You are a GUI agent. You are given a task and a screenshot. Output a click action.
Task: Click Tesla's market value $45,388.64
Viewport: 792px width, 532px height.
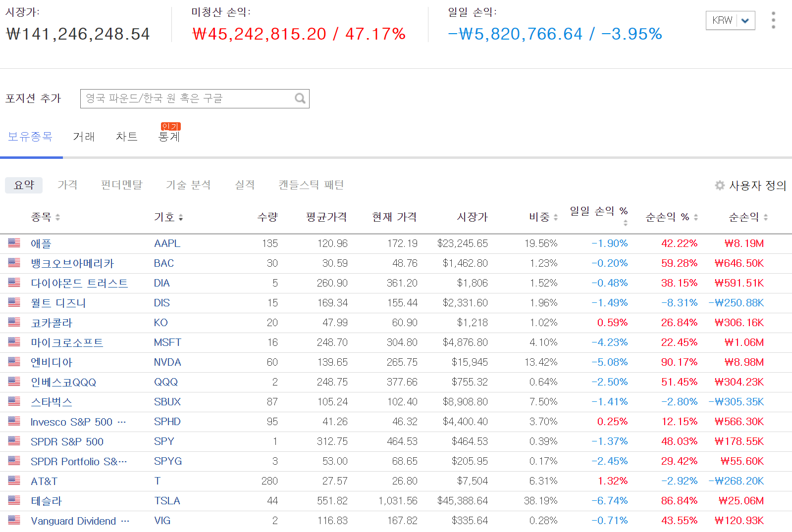pyautogui.click(x=462, y=501)
